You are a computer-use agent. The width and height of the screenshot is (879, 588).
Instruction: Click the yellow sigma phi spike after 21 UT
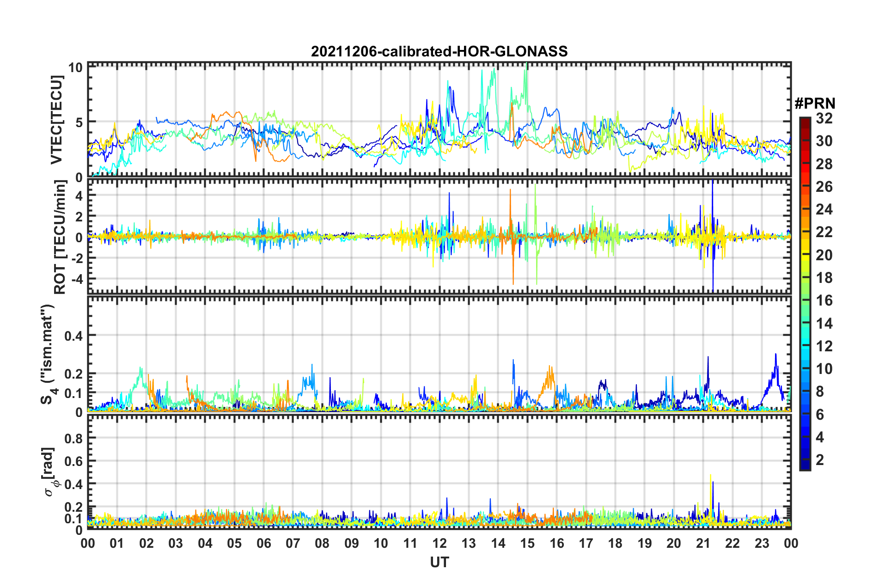(710, 476)
